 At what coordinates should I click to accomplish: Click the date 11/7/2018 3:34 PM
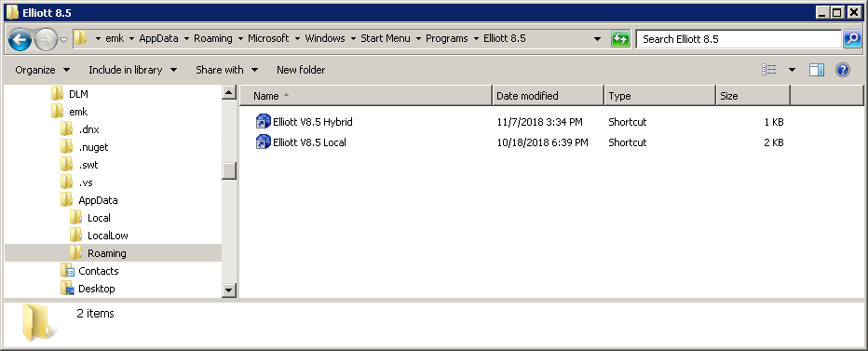tap(540, 122)
